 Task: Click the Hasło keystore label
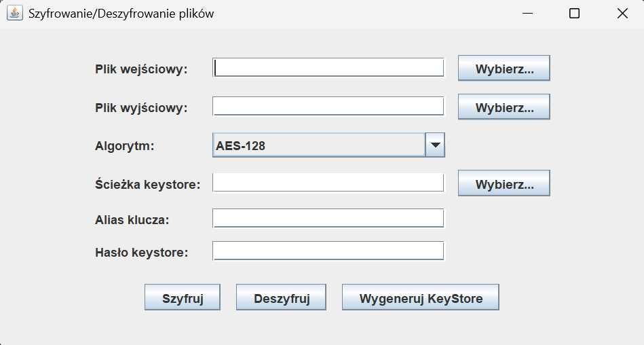(142, 253)
